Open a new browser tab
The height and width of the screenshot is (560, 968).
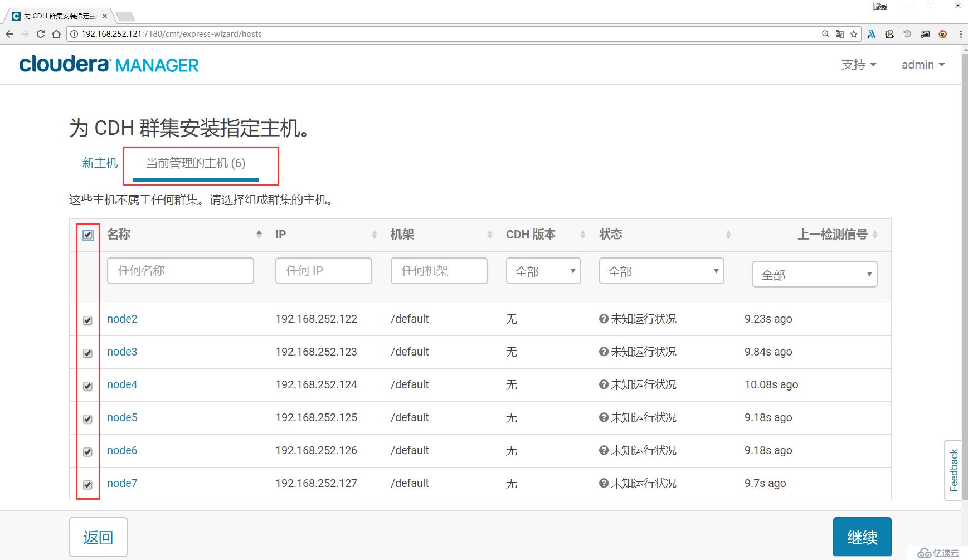pos(125,16)
